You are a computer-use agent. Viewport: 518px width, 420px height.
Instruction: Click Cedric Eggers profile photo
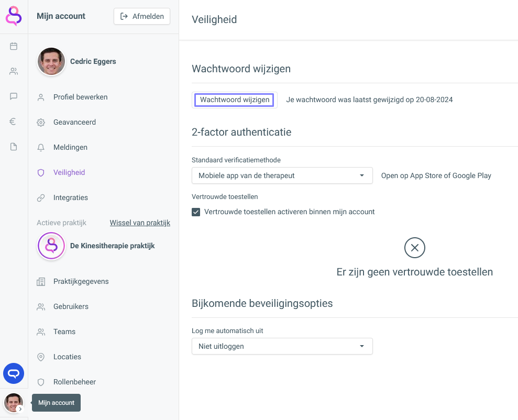51,61
